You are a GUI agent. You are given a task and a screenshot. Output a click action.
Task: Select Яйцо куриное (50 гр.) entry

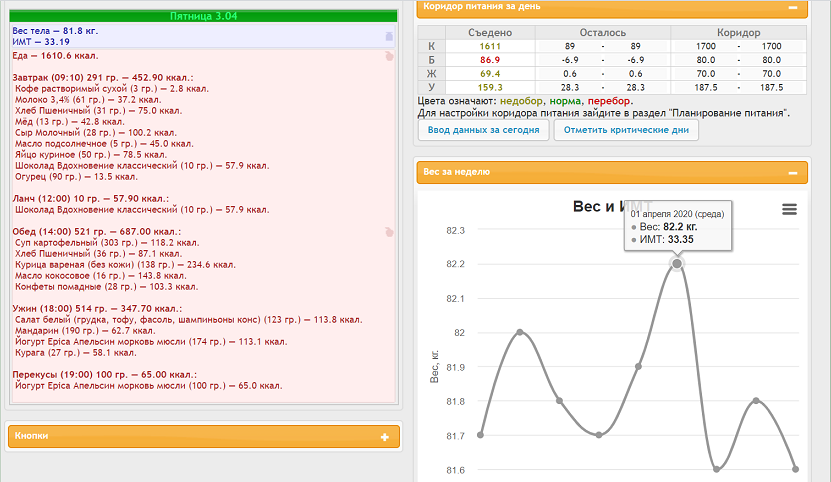pos(91,155)
